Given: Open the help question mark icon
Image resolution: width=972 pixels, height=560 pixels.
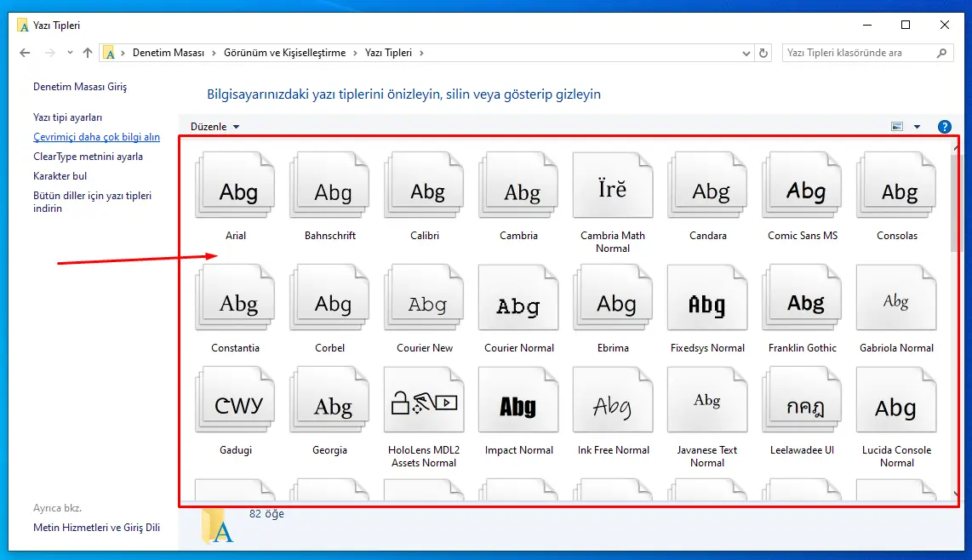Looking at the screenshot, I should tap(944, 127).
